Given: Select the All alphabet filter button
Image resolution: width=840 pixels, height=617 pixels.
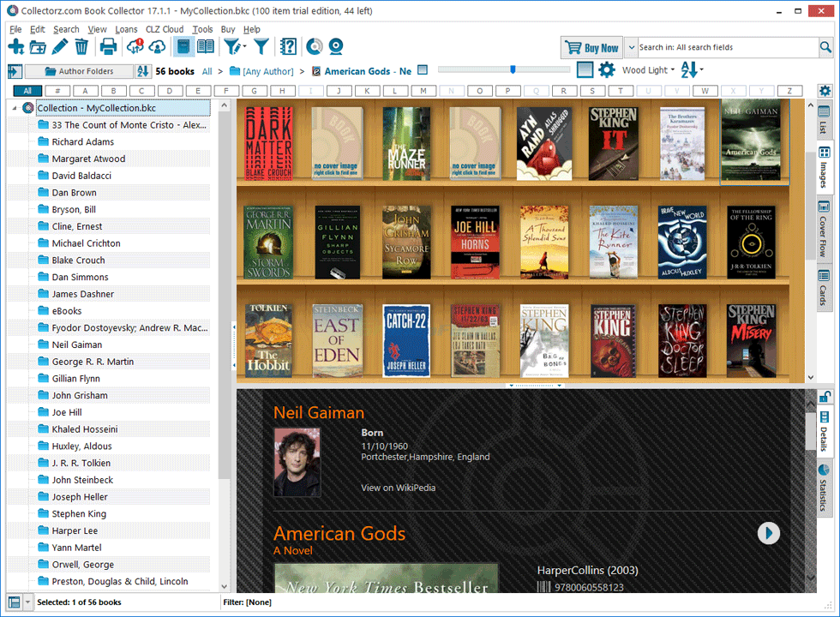Looking at the screenshot, I should 27,91.
